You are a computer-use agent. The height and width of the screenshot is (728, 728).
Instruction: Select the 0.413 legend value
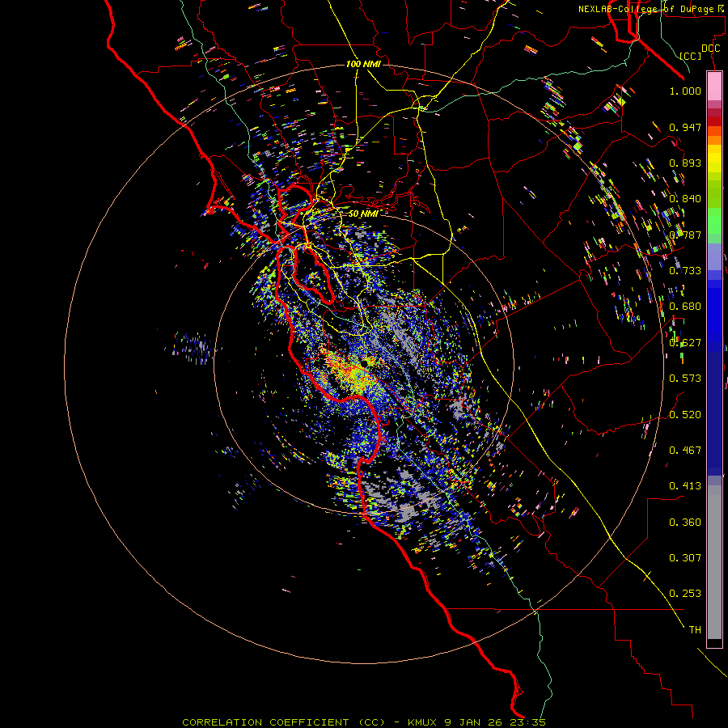coord(685,486)
